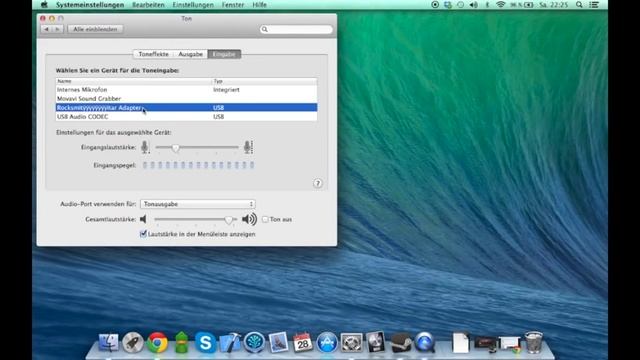
Task: Select Movavi Sound Grabber input device
Action: pos(186,98)
